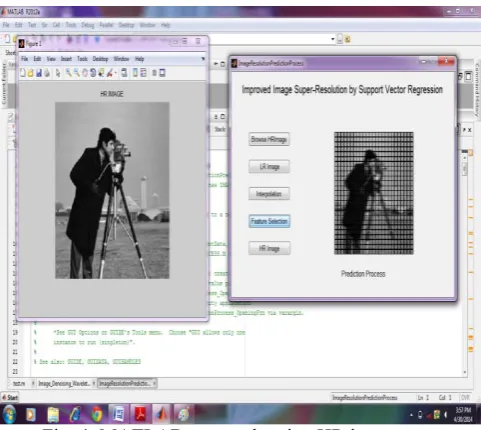This screenshot has width=481, height=430.
Task: Expand the brush color dropdown arrow
Action: 115,73
